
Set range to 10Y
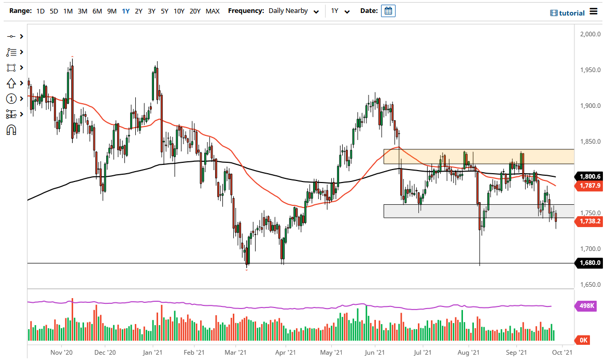click(179, 11)
